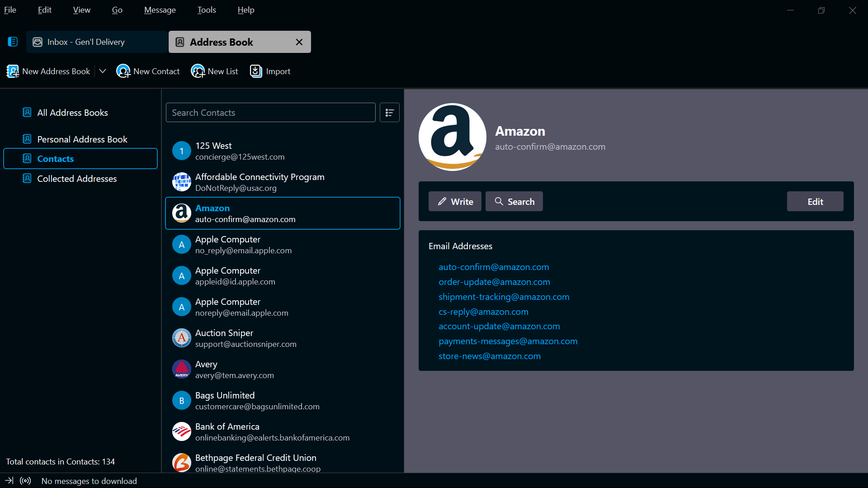Select the Auction Sniper contact
868x488 pixels.
[x=283, y=338]
